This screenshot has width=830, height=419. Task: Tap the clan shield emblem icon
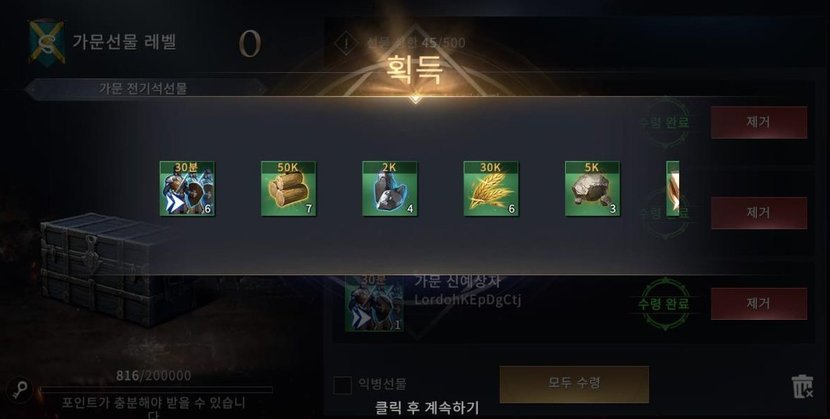tap(47, 41)
